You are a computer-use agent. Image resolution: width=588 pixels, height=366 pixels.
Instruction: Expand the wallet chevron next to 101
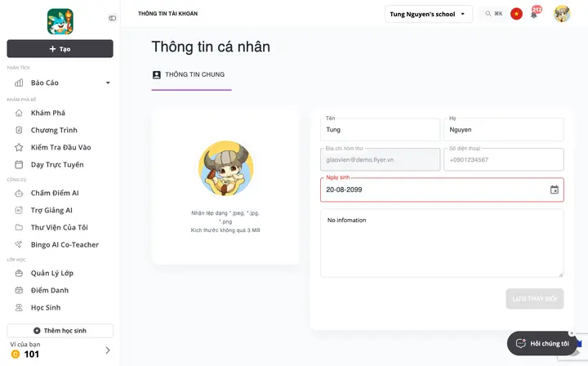pos(108,350)
